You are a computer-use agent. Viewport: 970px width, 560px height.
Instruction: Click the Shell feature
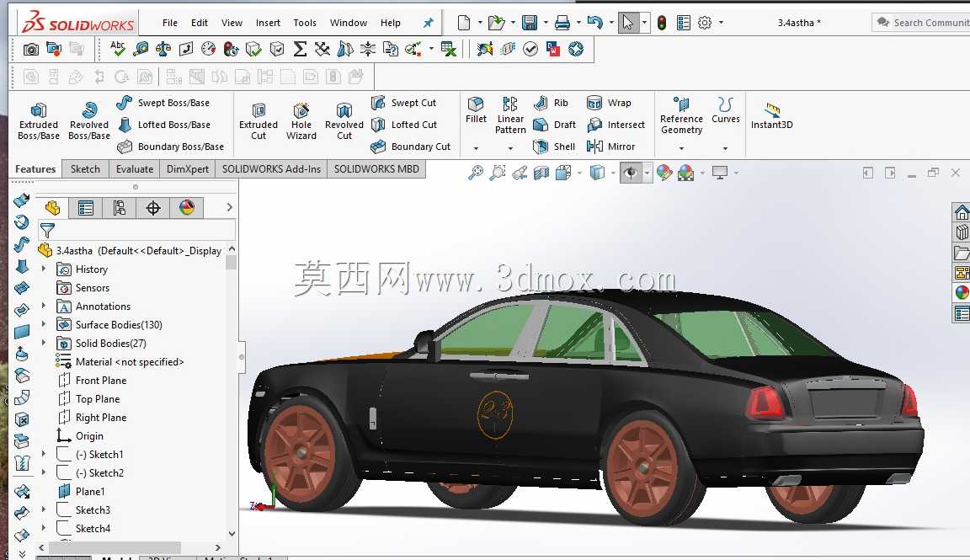[x=554, y=147]
